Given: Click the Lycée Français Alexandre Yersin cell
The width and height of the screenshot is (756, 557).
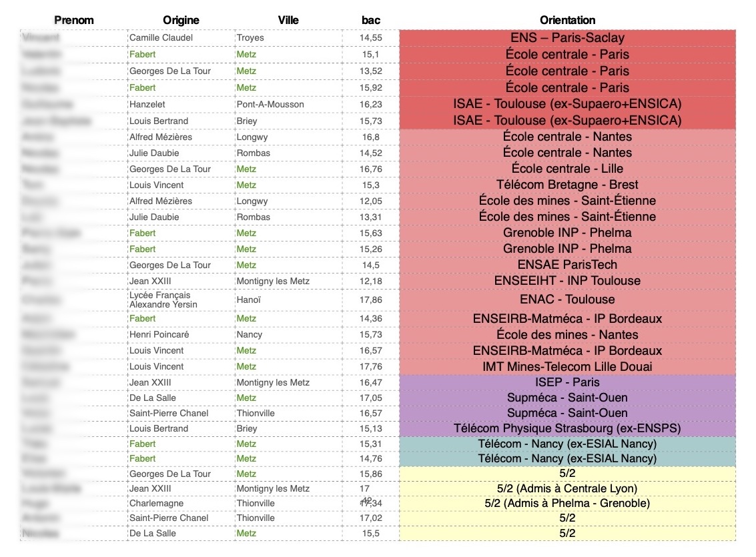Looking at the screenshot, I should tap(181, 300).
